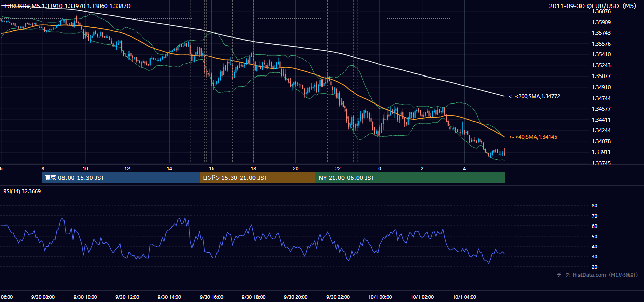Click price axis value 1.34244

(601, 131)
